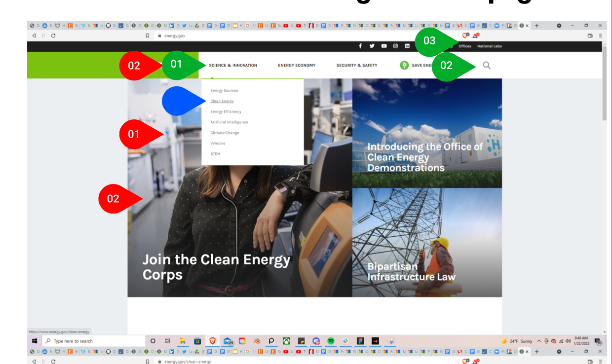Screen dimensions: 612x364
Task: Open Slack from the taskbar
Action: coord(345,341)
